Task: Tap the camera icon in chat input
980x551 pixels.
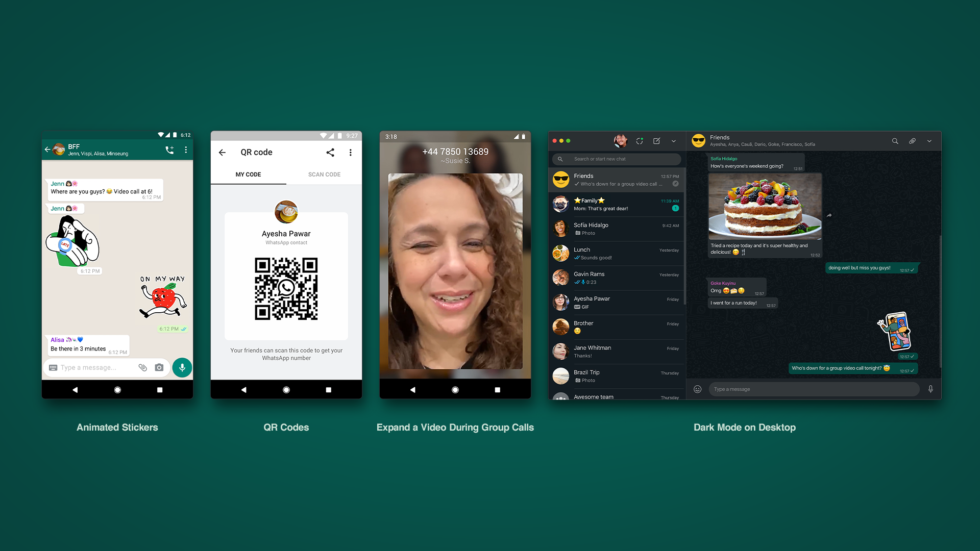Action: [x=160, y=367]
